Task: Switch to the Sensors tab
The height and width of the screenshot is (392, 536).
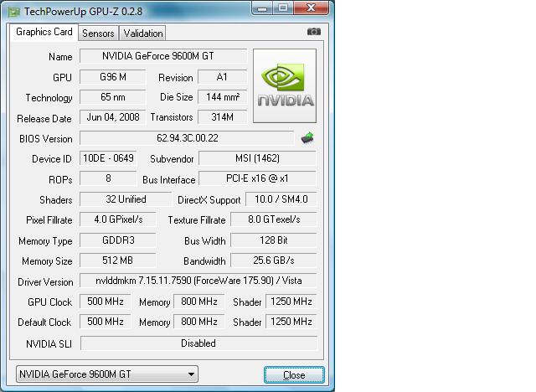Action: point(98,34)
